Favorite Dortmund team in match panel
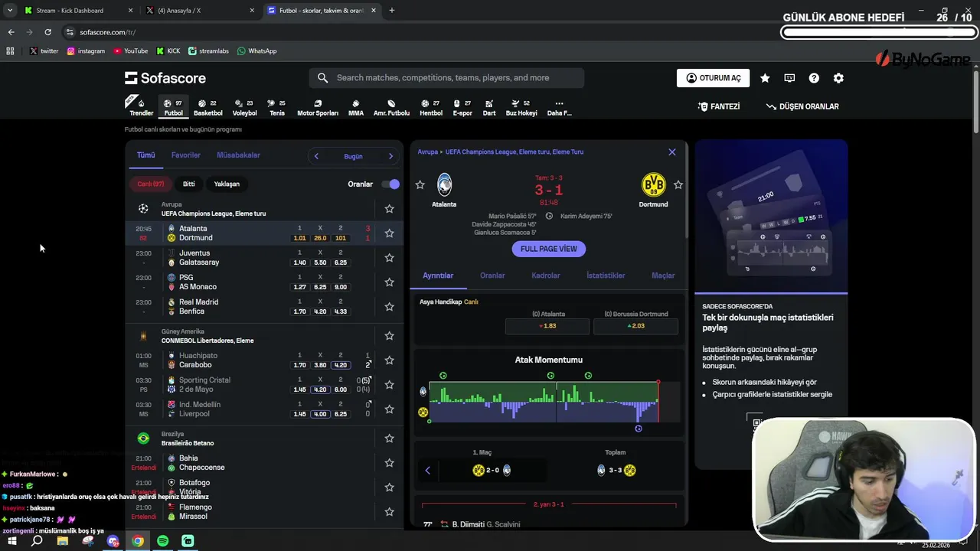Screen dimensions: 980x551 click(678, 184)
